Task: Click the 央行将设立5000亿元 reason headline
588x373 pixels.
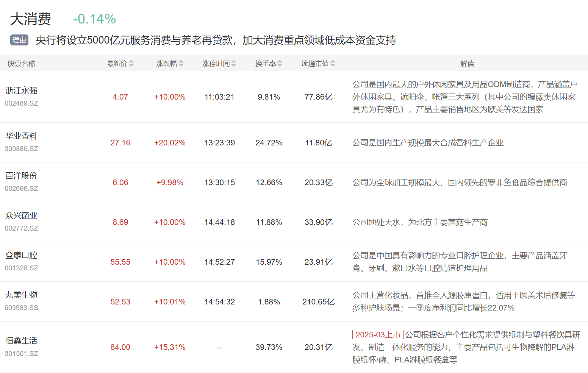Action: 216,40
